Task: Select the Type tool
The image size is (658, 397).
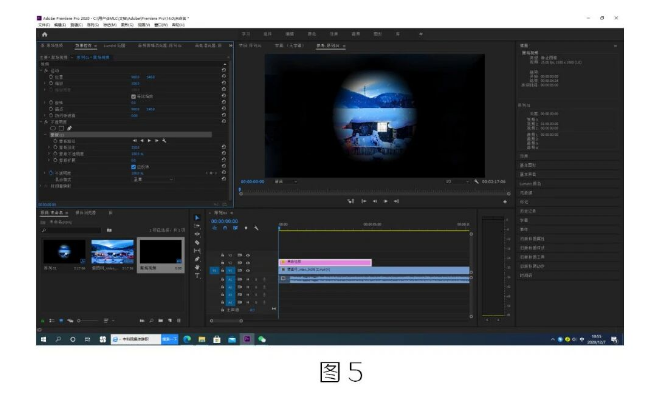Action: 197,276
